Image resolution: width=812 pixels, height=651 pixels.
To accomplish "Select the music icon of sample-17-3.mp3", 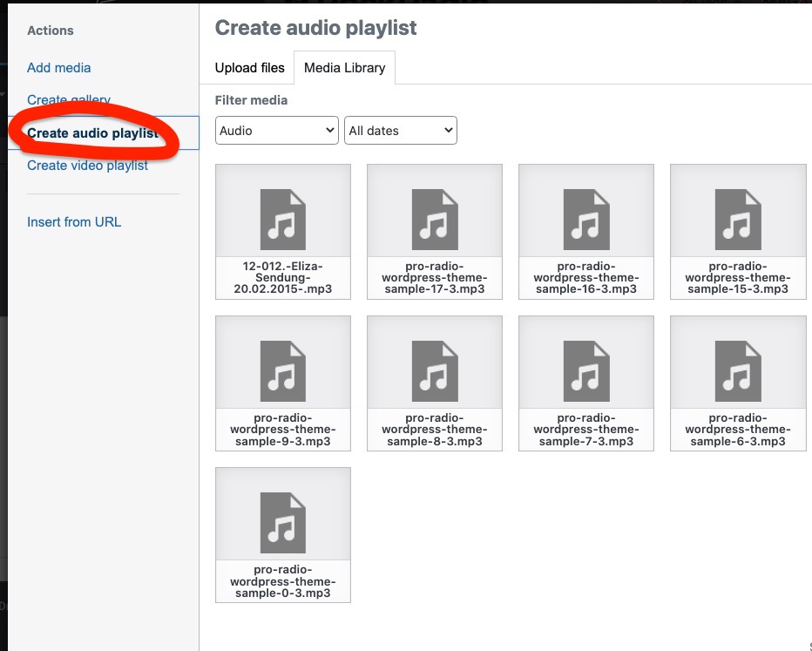I will (435, 220).
